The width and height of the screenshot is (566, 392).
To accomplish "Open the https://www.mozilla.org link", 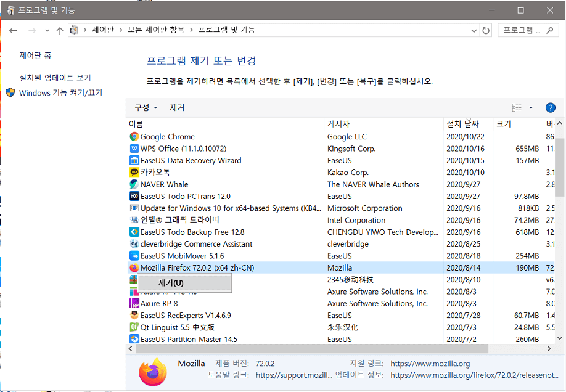I will (x=430, y=363).
